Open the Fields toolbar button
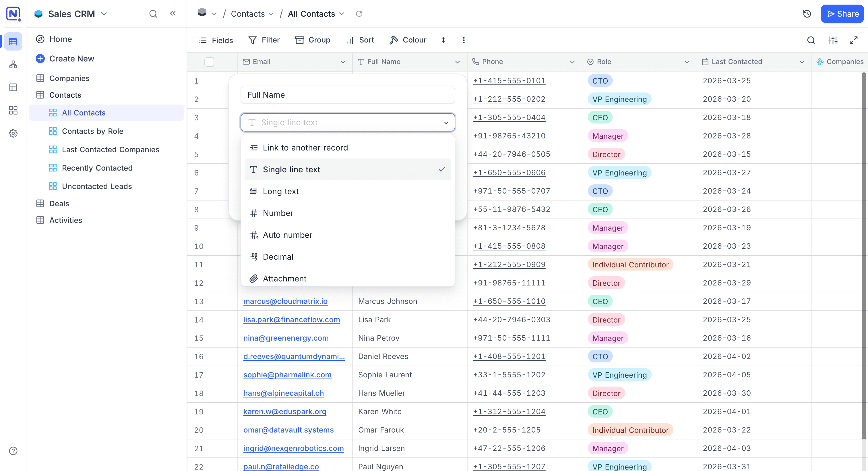 [216, 40]
